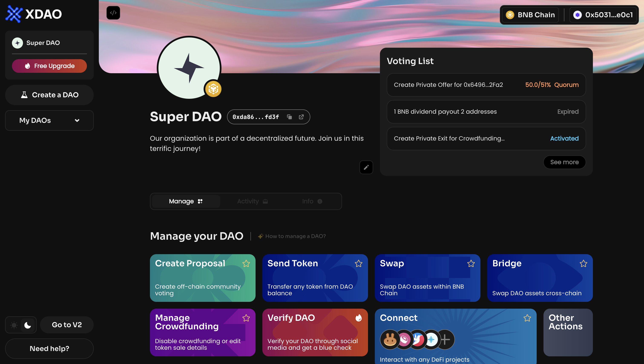Open wallet menu 0x5031...e0c1
644x364 pixels.
point(603,15)
